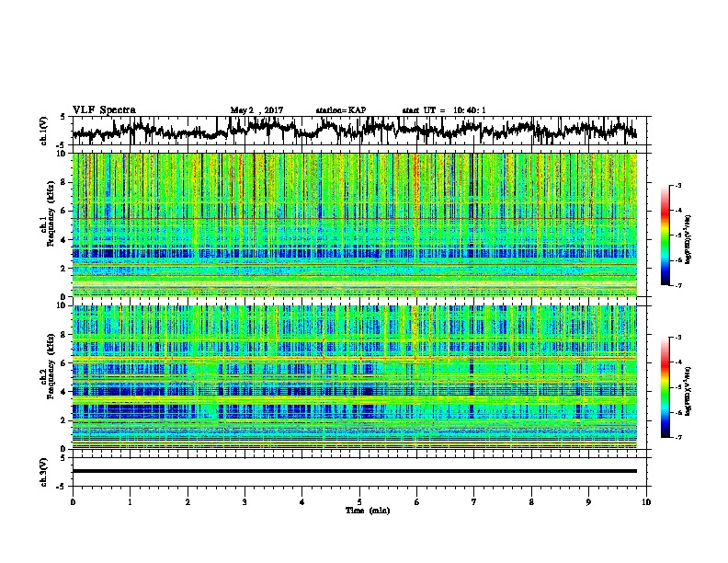Screen dimensions: 728x563
Task: Click time axis tick label "6"
Action: click(x=417, y=501)
